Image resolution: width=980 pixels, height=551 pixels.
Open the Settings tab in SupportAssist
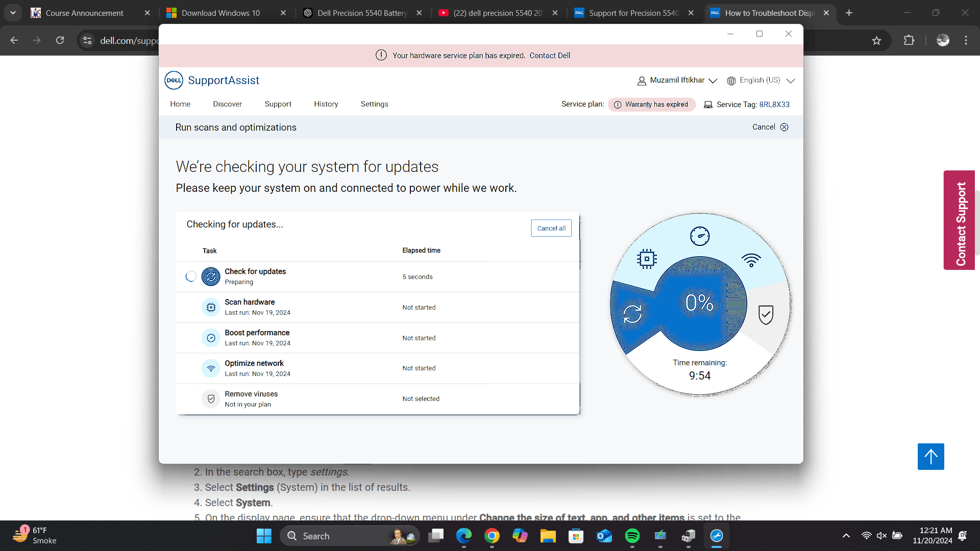[x=375, y=104]
